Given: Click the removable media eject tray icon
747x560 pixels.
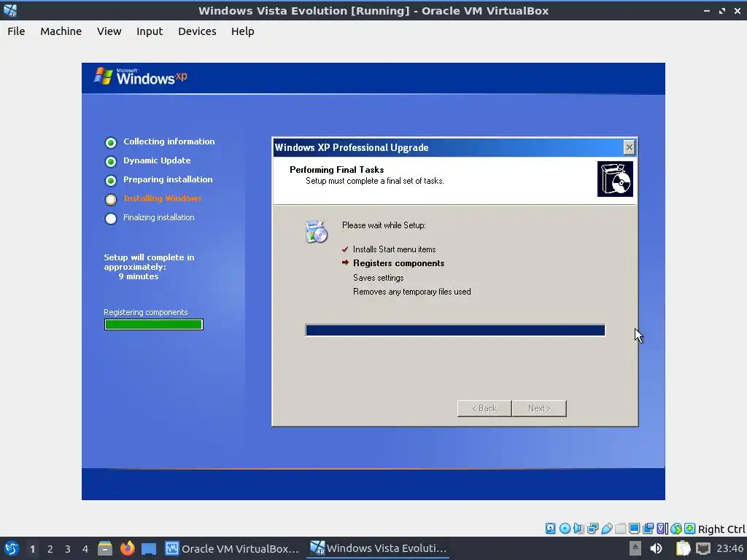Looking at the screenshot, I should (635, 548).
